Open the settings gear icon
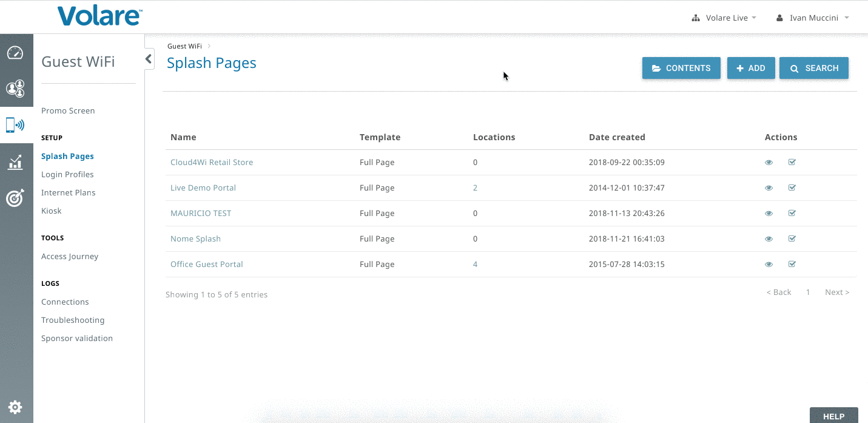The width and height of the screenshot is (868, 423). 15,407
